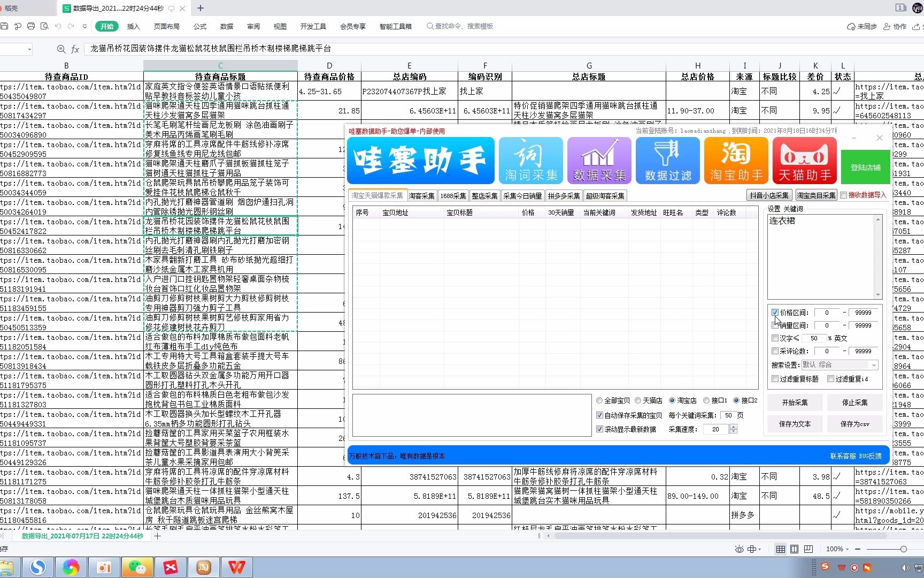Switch to page layout view icon

click(x=795, y=549)
